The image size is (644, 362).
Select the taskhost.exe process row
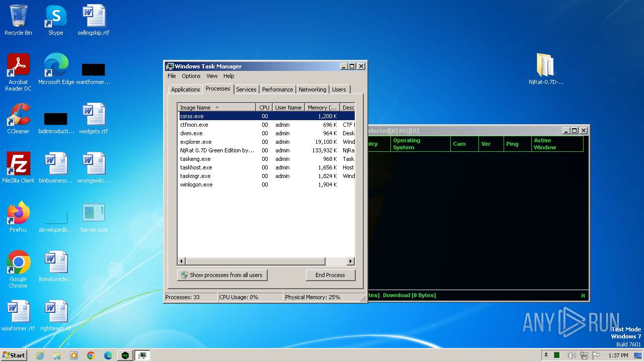point(266,167)
